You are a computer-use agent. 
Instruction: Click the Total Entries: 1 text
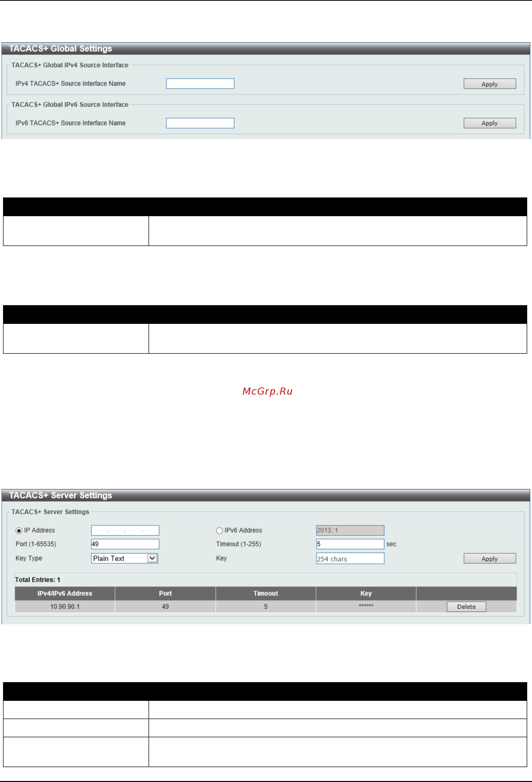38,580
